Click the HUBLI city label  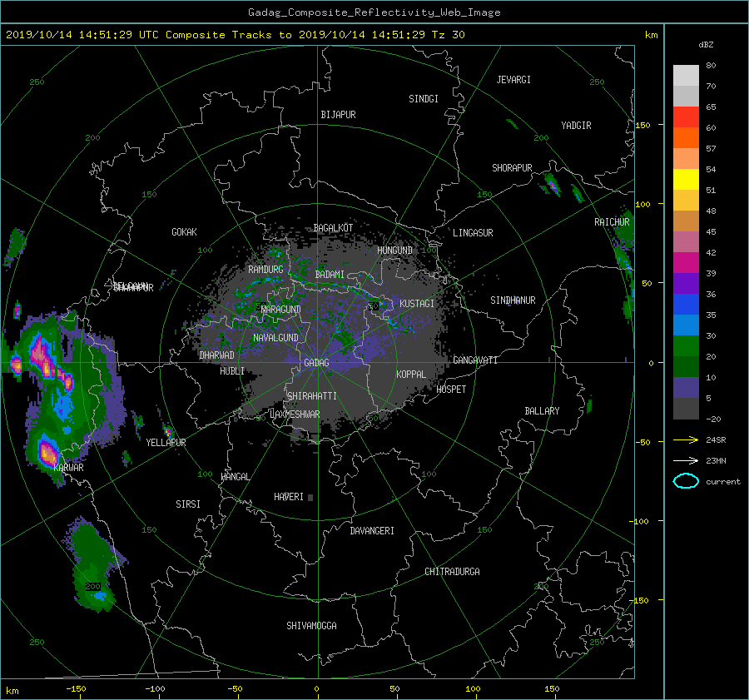(x=232, y=371)
